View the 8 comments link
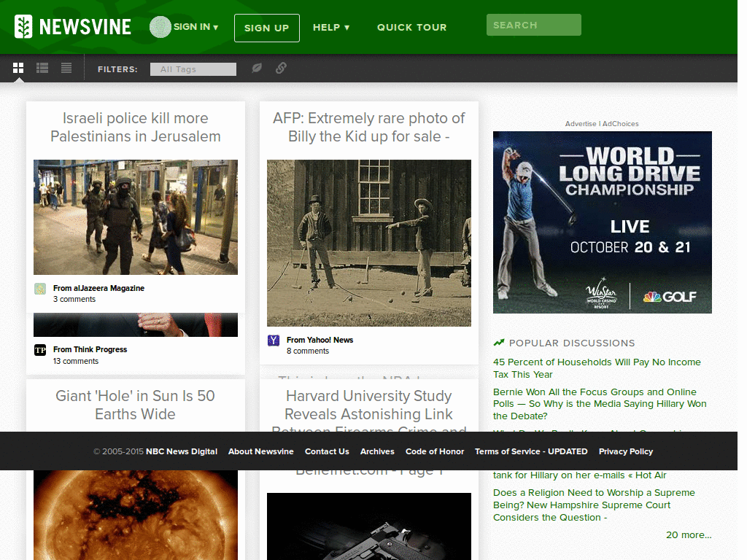Screen dimensions: 747x560 pos(308,351)
